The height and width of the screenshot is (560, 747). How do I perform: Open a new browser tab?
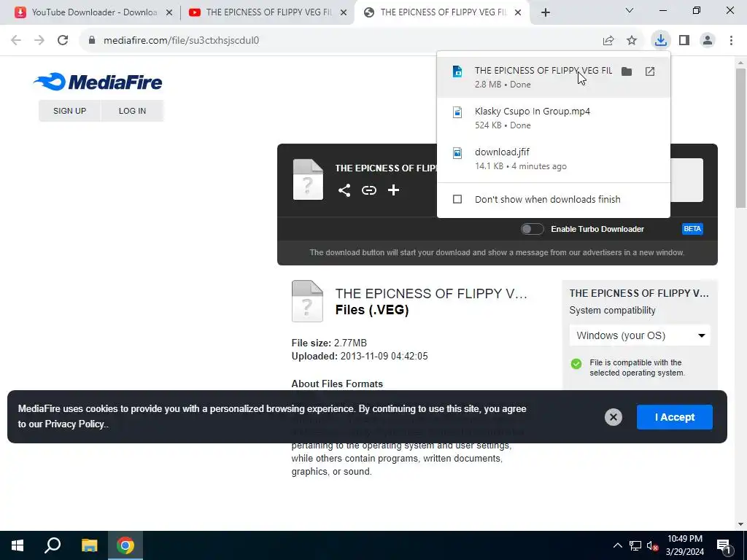coord(546,13)
